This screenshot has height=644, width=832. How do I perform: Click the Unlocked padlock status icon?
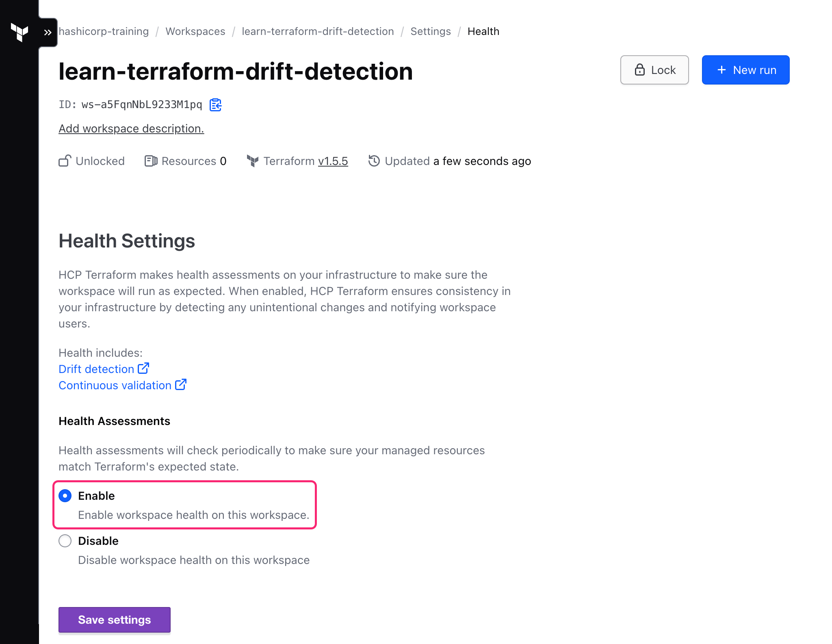[65, 161]
